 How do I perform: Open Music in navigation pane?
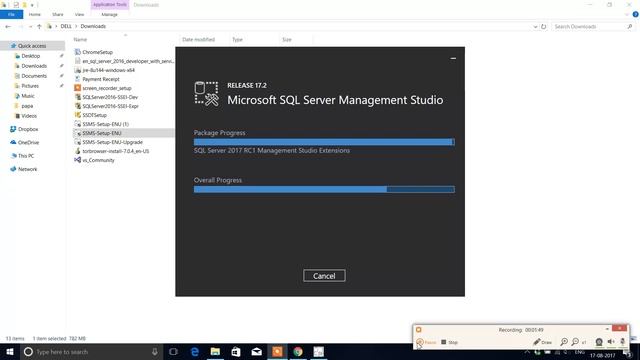point(28,96)
